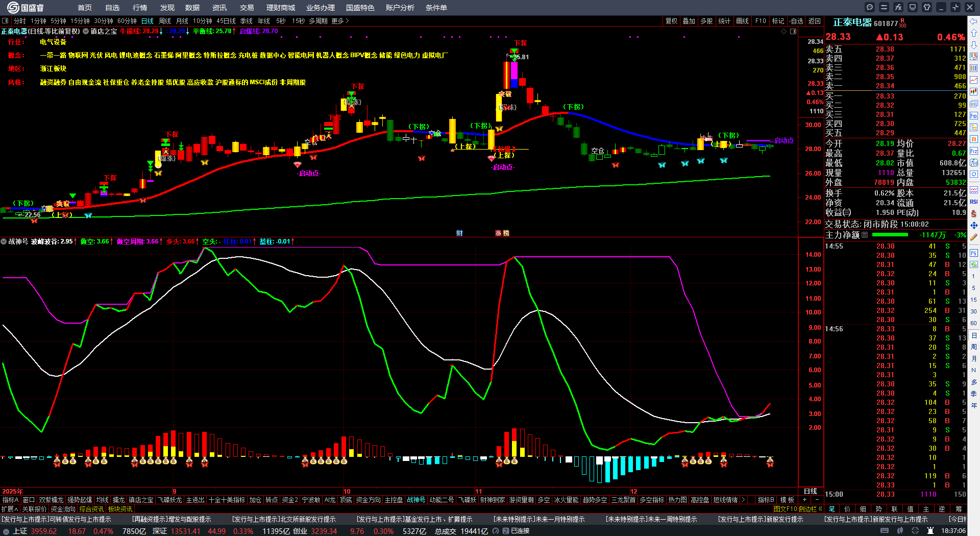The height and width of the screenshot is (536, 980).
Task: Open the 模板 template menu
Action: 788,500
